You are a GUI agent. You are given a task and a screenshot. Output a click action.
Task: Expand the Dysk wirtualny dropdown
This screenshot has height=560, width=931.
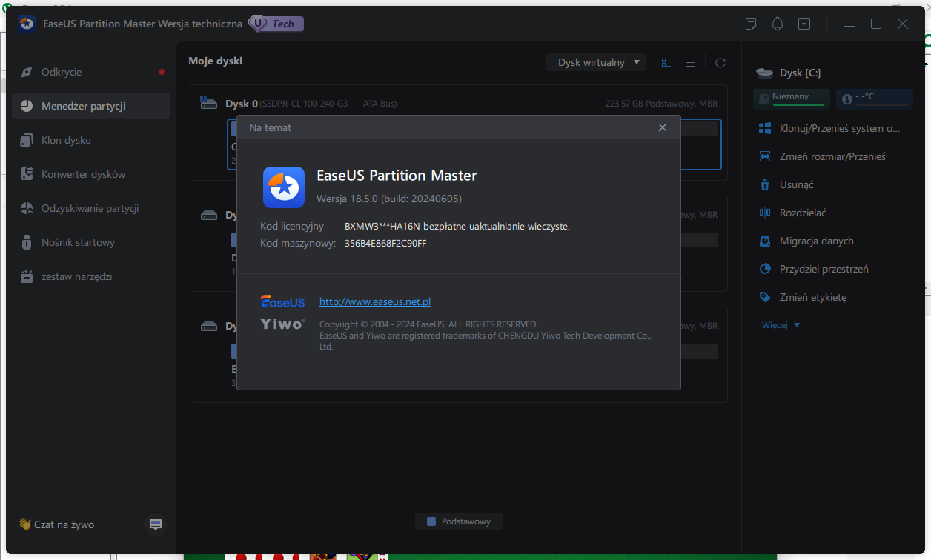pyautogui.click(x=596, y=62)
